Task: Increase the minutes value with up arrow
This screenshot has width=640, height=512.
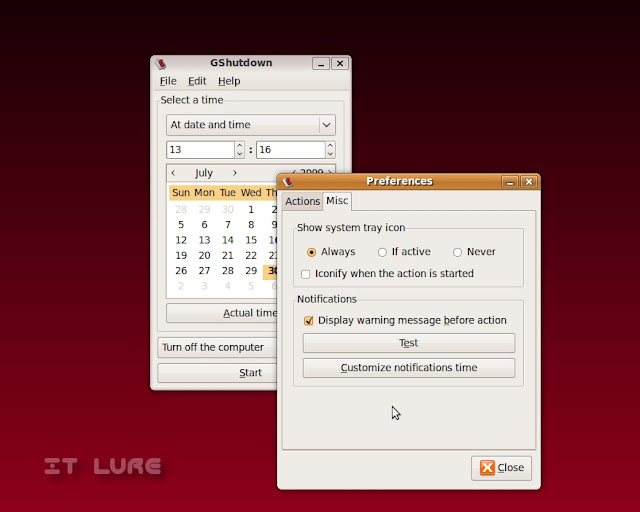Action: click(x=330, y=145)
